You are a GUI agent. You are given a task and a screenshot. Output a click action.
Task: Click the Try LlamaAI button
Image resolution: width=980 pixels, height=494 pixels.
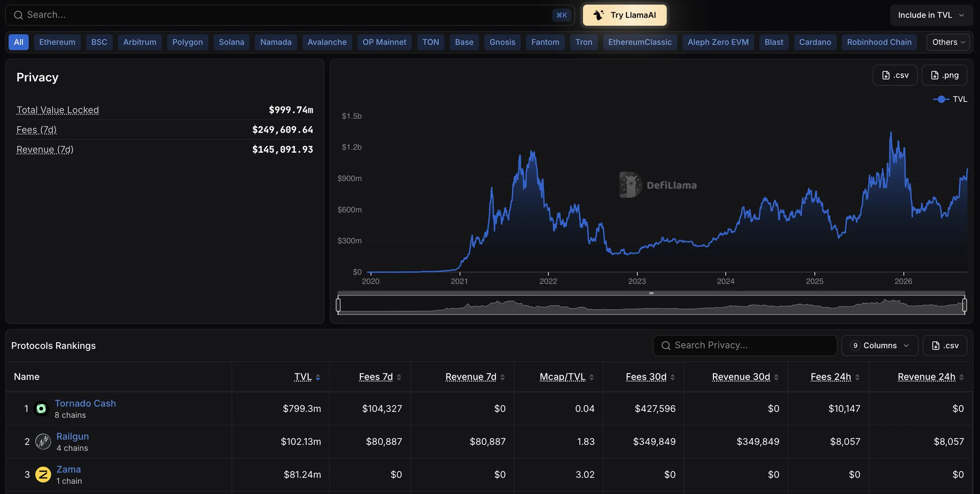click(x=625, y=15)
